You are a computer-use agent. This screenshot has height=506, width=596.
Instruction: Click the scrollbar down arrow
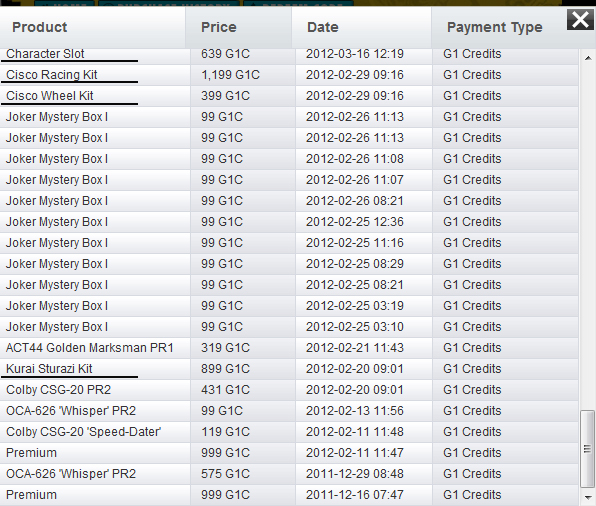[x=588, y=497]
